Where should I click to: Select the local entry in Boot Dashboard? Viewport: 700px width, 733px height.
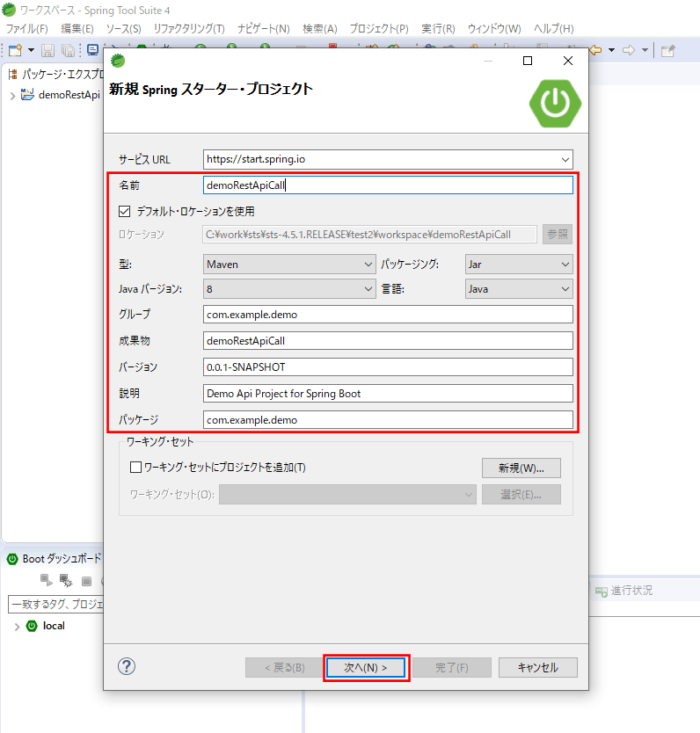click(x=54, y=626)
